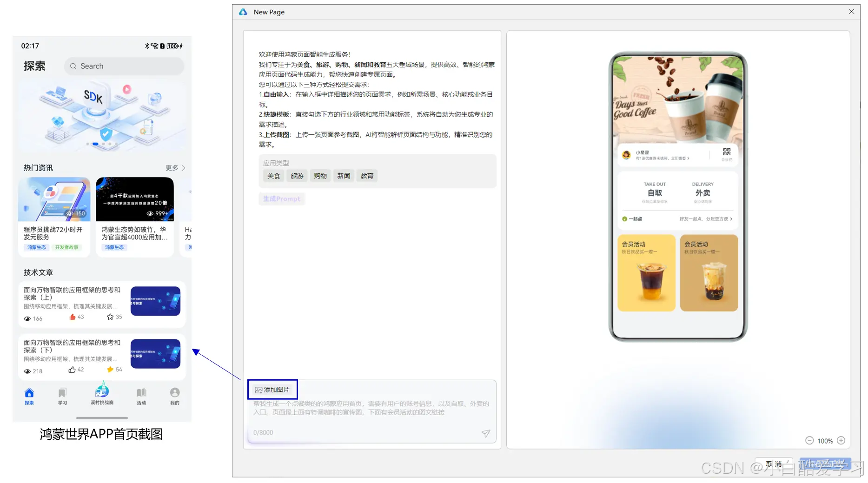This screenshot has width=868, height=483.
Task: Click the 生成Prompt button
Action: 282,199
